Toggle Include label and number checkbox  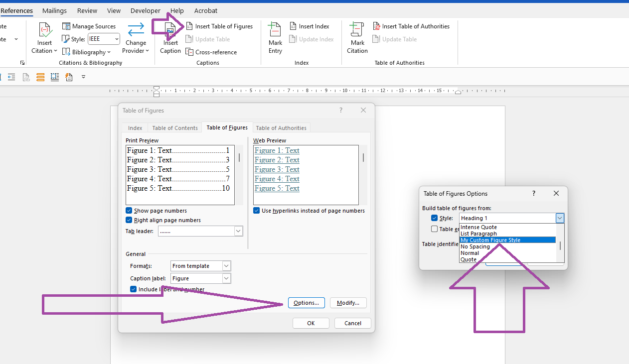click(133, 289)
